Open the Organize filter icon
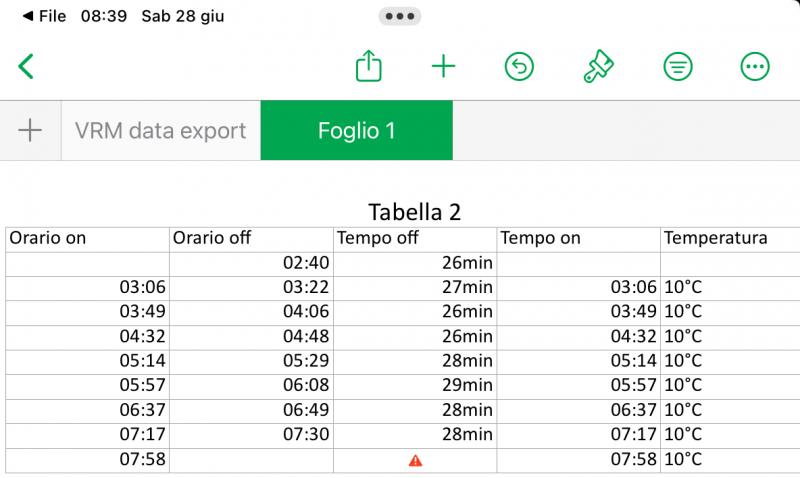Viewport: 800px width, 478px height. (678, 67)
